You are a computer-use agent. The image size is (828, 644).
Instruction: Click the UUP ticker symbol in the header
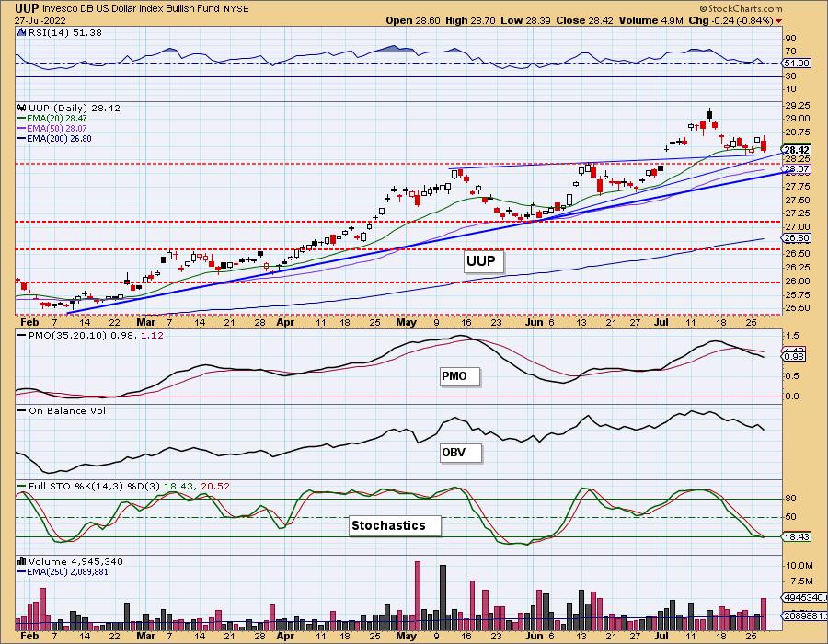27,8
